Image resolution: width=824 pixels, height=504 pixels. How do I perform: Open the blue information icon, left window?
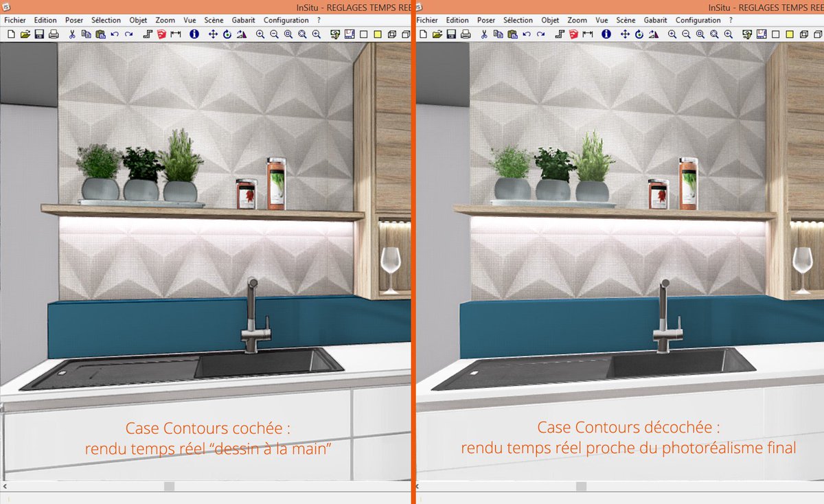pos(194,34)
